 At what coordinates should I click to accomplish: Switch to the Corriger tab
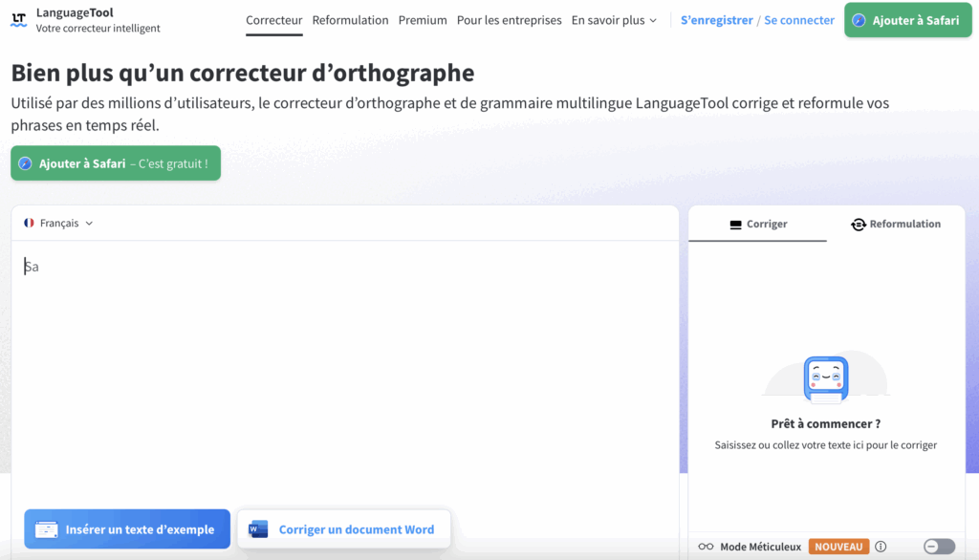(x=757, y=225)
